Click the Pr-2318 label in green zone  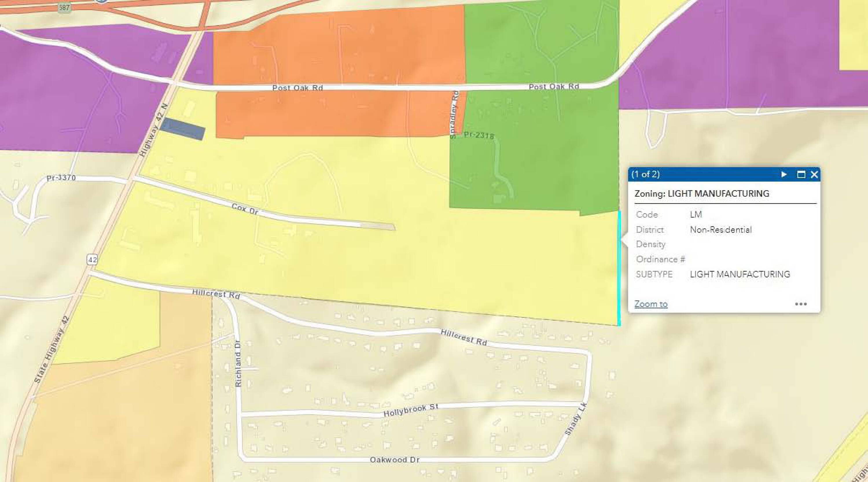(479, 135)
